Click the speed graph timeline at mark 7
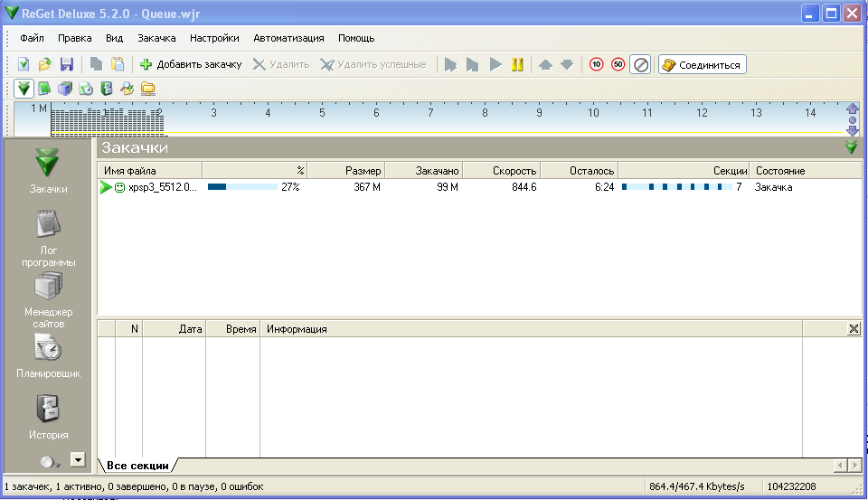868x500 pixels. pos(430,113)
